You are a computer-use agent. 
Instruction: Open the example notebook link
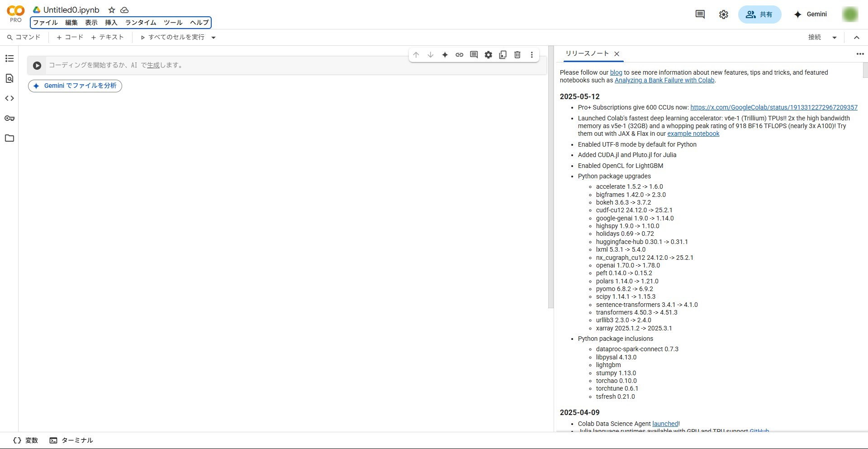click(x=693, y=134)
